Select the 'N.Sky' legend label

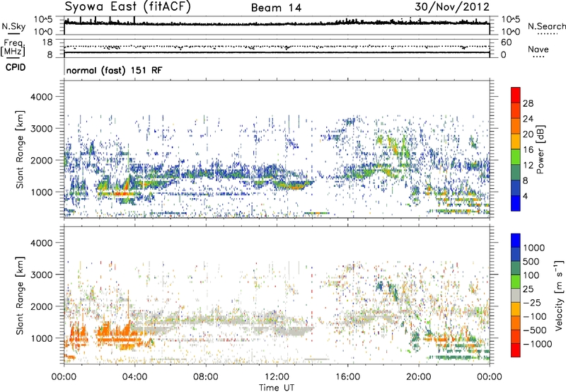pos(13,26)
